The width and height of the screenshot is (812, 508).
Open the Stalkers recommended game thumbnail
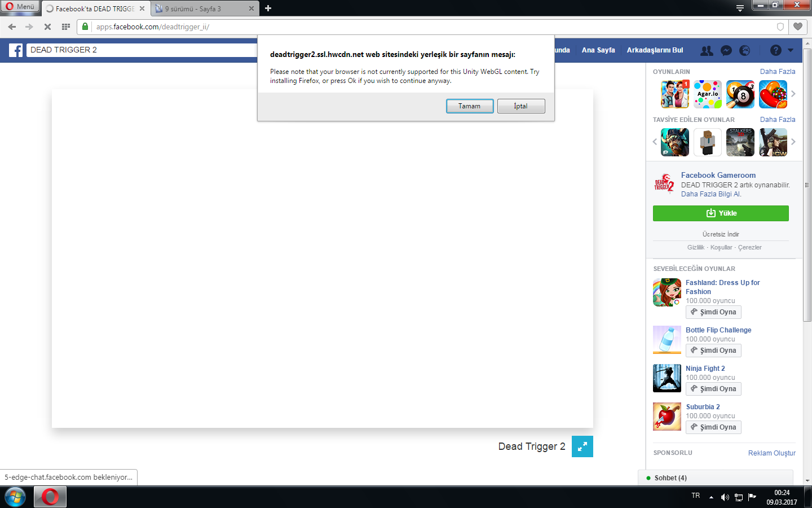point(740,142)
